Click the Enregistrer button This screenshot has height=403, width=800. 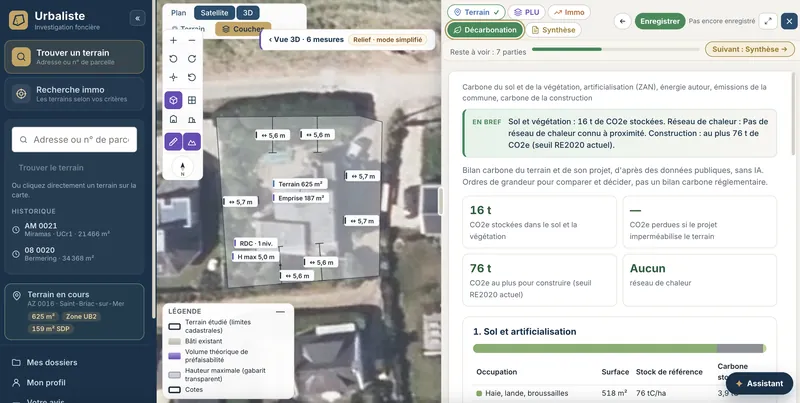[660, 21]
